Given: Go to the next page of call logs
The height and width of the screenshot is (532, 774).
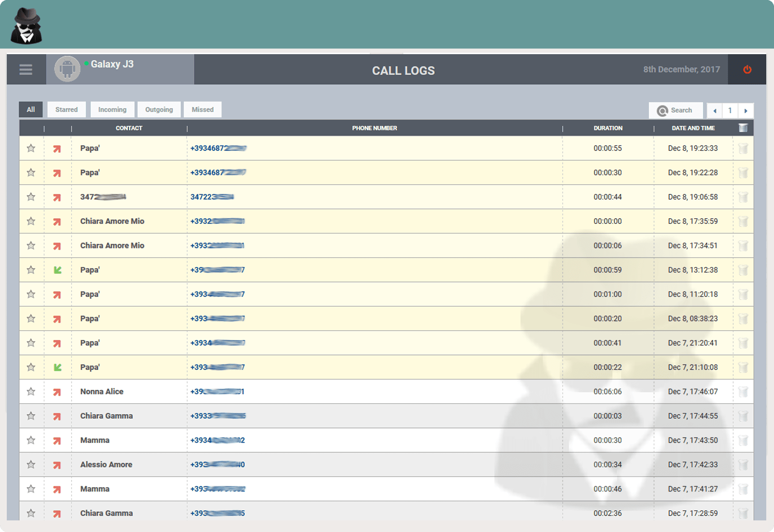Looking at the screenshot, I should (x=746, y=111).
